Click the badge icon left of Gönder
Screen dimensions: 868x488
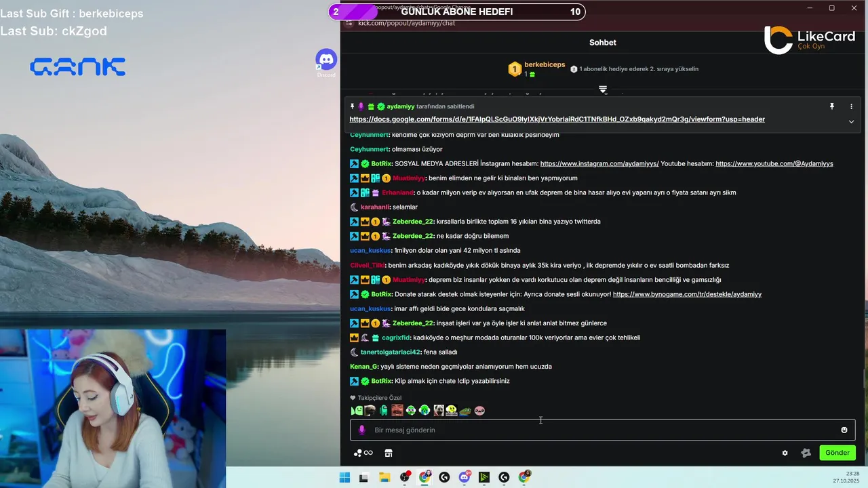(x=806, y=453)
